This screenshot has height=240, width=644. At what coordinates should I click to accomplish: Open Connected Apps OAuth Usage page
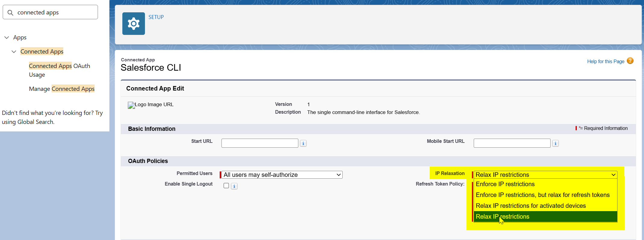pos(59,70)
